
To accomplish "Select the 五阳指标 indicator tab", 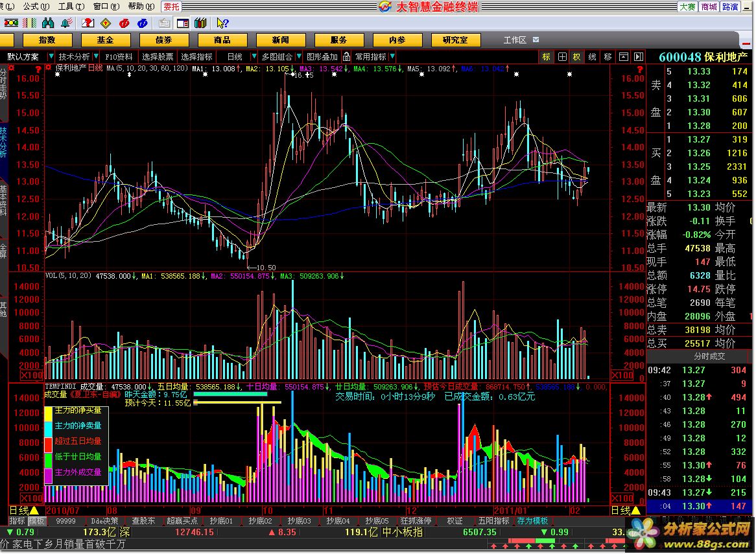I will (493, 521).
